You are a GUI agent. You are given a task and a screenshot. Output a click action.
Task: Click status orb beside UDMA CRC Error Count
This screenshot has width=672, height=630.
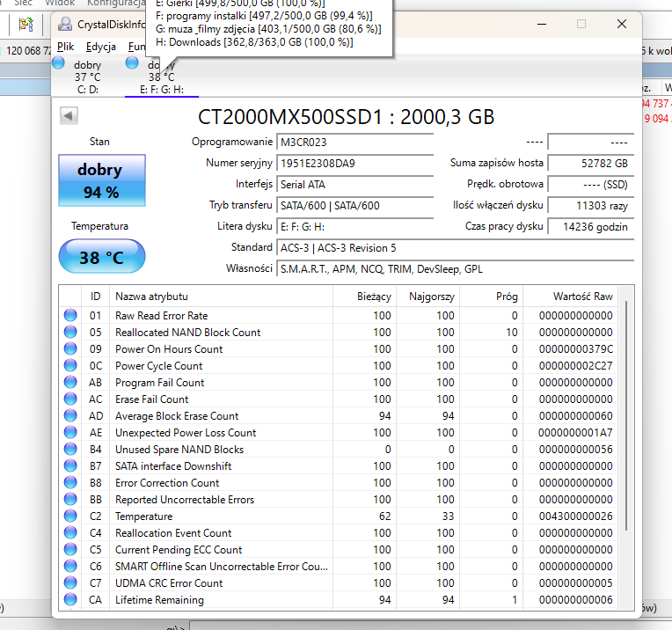70,583
